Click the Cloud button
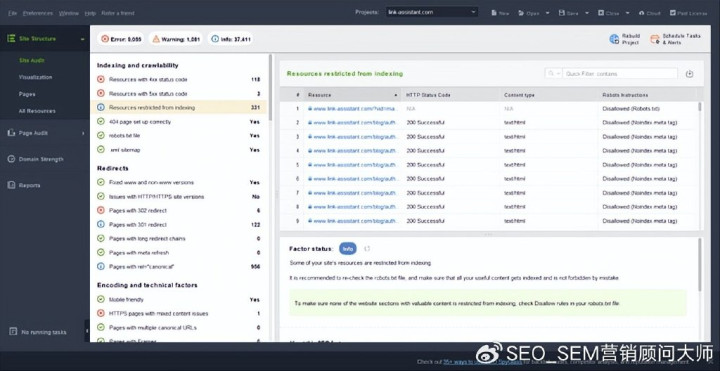 point(650,13)
